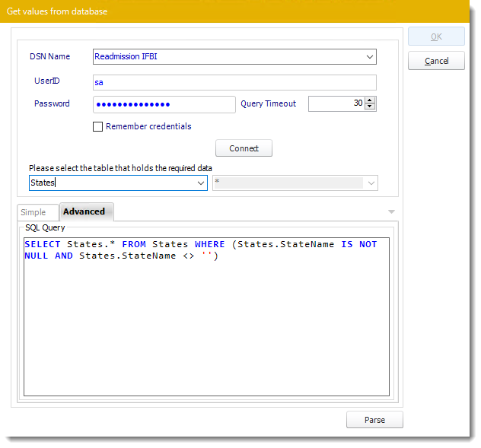Screen dimensions: 481x448
Task: Click the tab overflow arrow beside Advanced
Action: point(391,211)
